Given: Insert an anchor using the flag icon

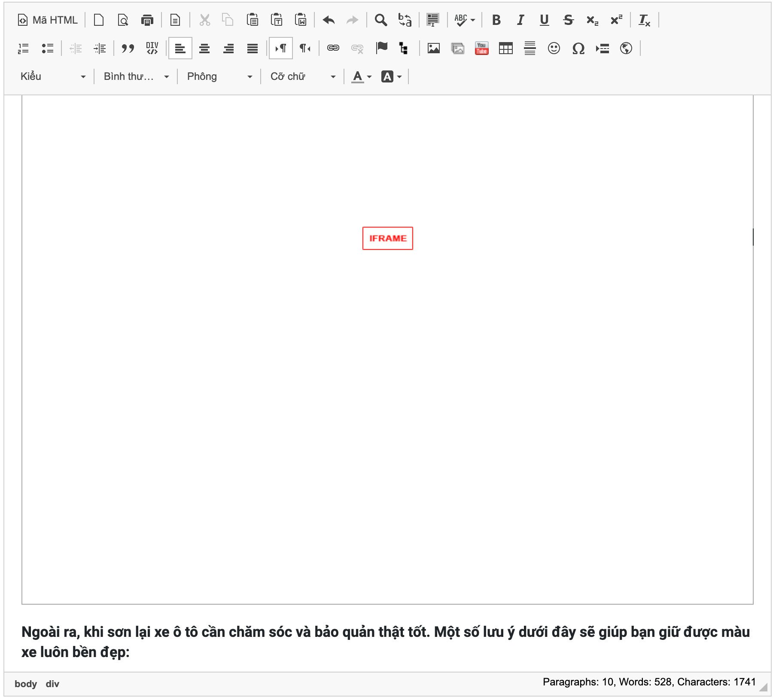Looking at the screenshot, I should coord(381,49).
